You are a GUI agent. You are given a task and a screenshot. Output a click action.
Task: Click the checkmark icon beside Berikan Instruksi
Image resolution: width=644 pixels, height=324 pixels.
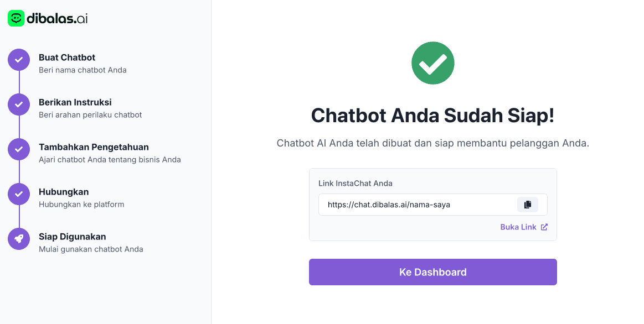pos(18,104)
